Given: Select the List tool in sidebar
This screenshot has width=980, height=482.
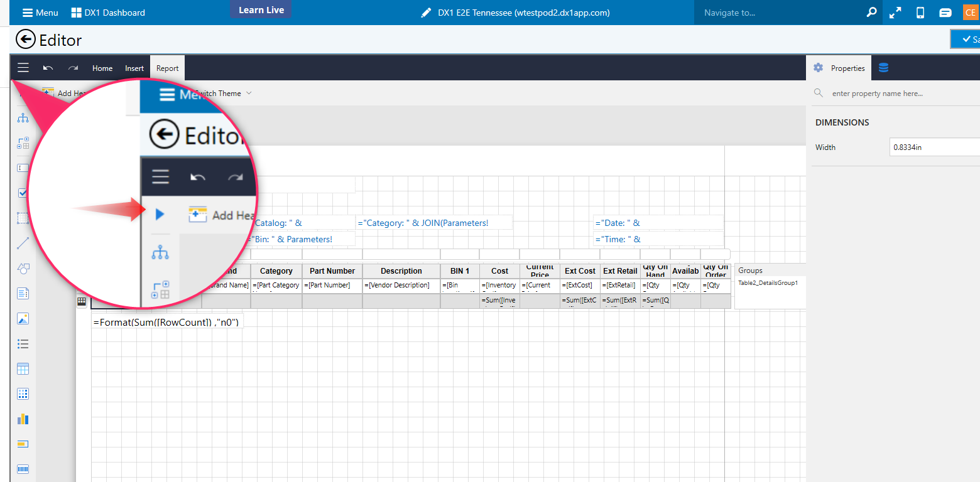Looking at the screenshot, I should 23,344.
